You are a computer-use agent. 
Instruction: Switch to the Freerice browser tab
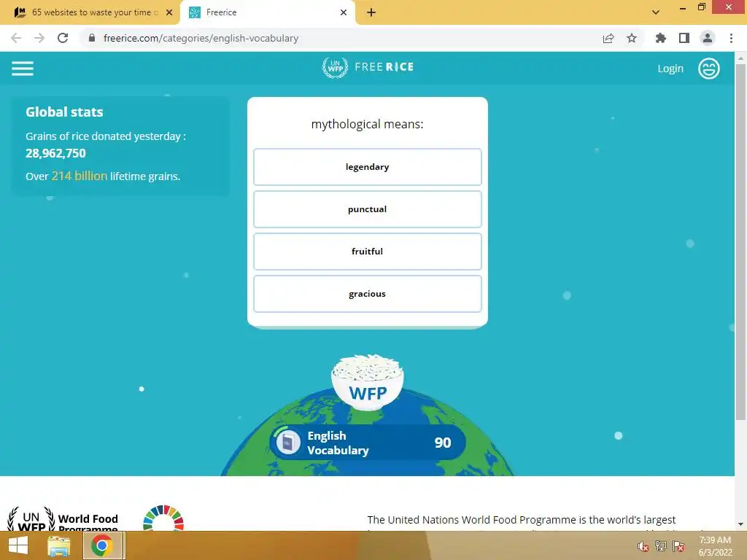point(267,12)
